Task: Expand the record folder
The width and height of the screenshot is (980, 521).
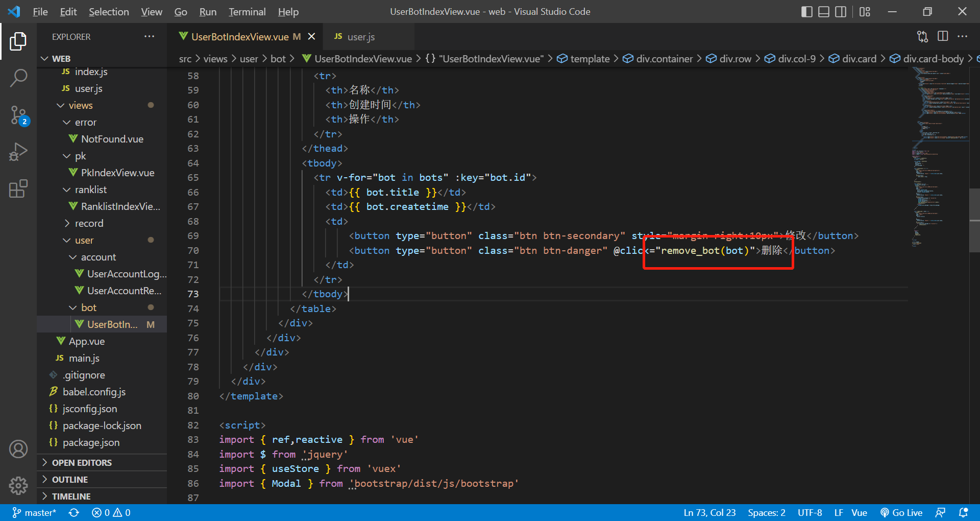Action: (89, 223)
